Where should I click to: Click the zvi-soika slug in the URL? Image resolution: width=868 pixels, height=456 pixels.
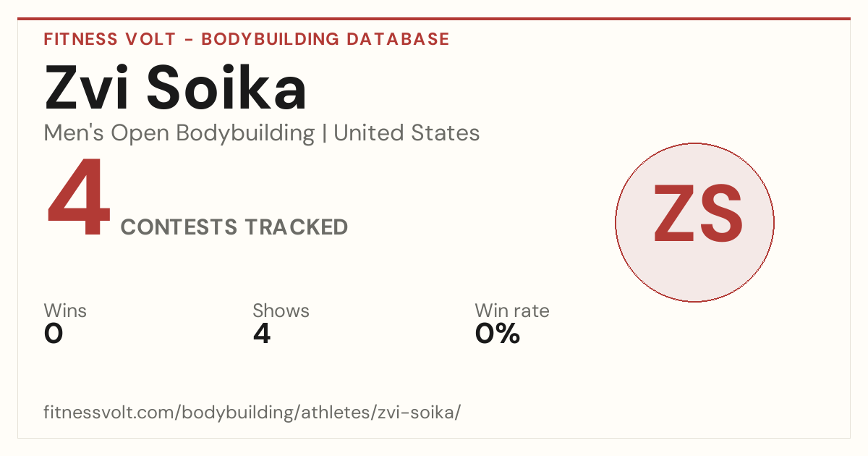pos(416,413)
